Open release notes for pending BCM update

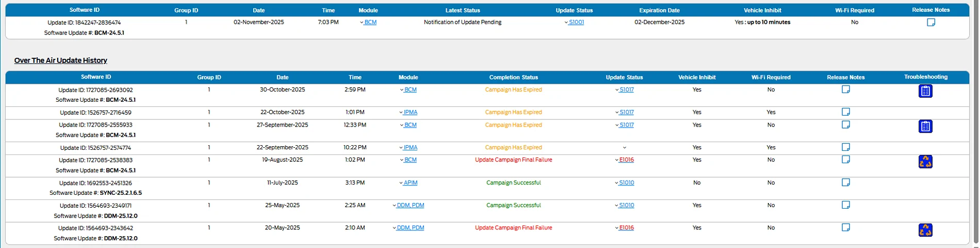(930, 22)
